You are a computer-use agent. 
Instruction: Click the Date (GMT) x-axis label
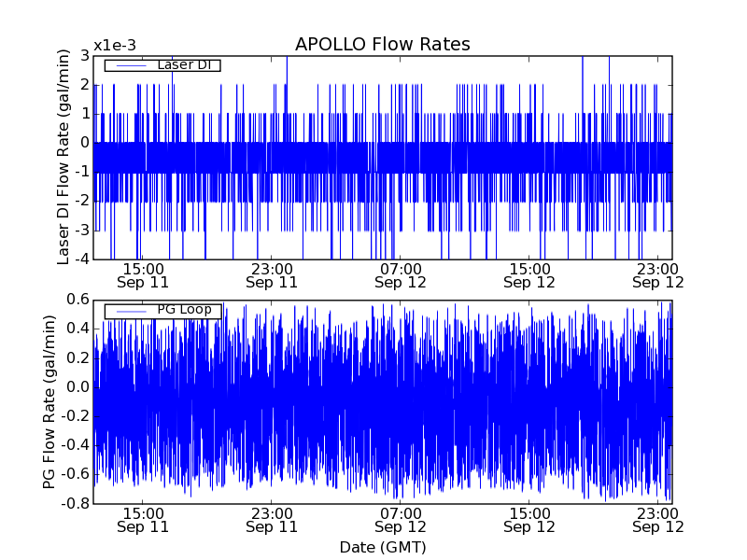382,547
